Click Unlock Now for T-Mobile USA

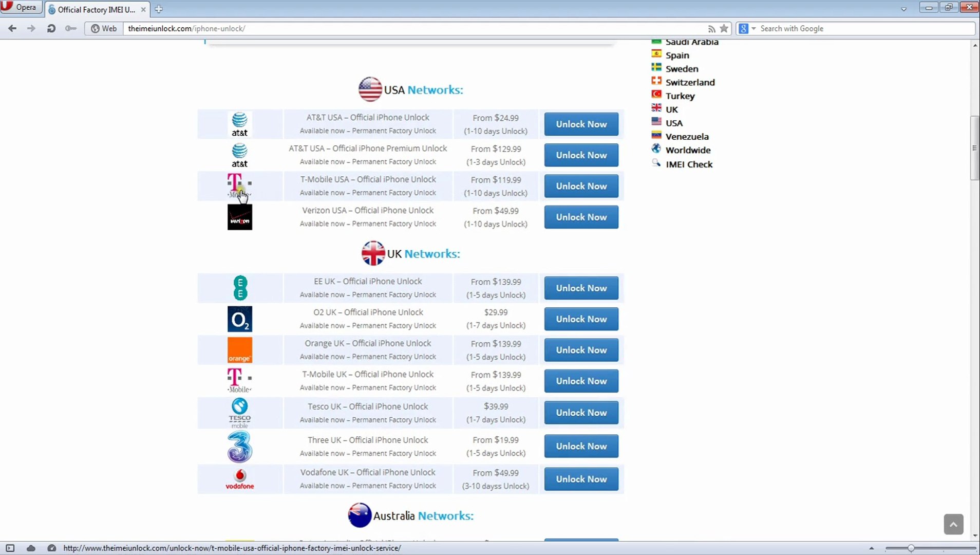pyautogui.click(x=581, y=186)
